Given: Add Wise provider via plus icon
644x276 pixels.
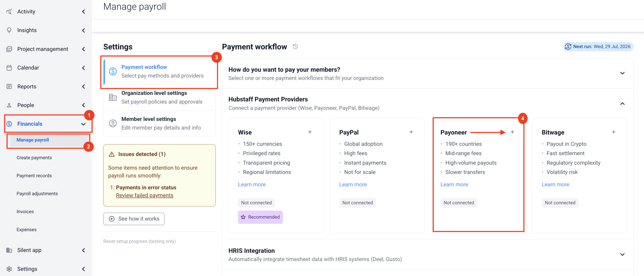Looking at the screenshot, I should pos(310,132).
